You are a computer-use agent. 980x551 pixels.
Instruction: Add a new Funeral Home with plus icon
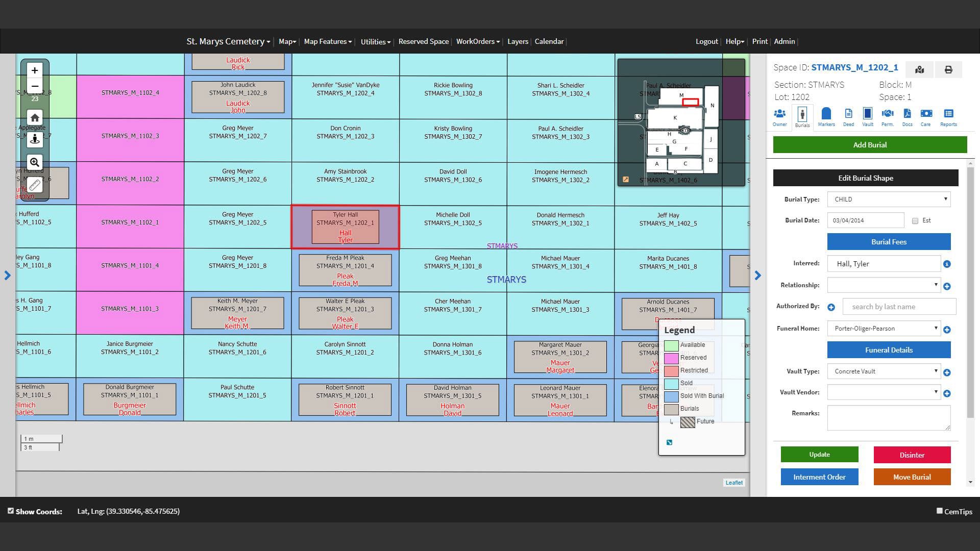pos(947,330)
